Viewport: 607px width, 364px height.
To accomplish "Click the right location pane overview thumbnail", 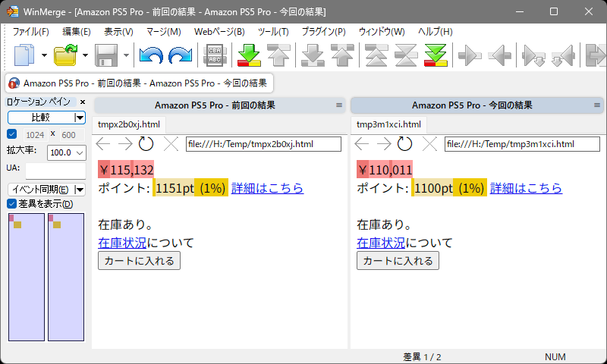I will [66, 278].
